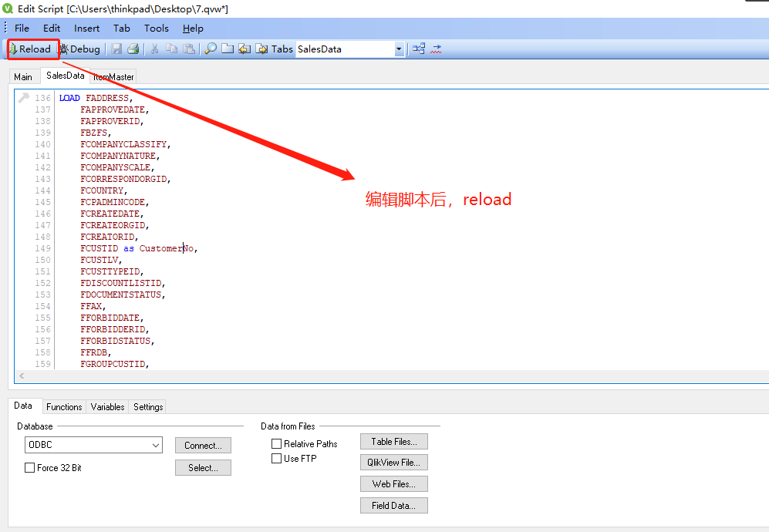Select the Data panel tab
Viewport: 769px width, 532px height.
(23, 406)
